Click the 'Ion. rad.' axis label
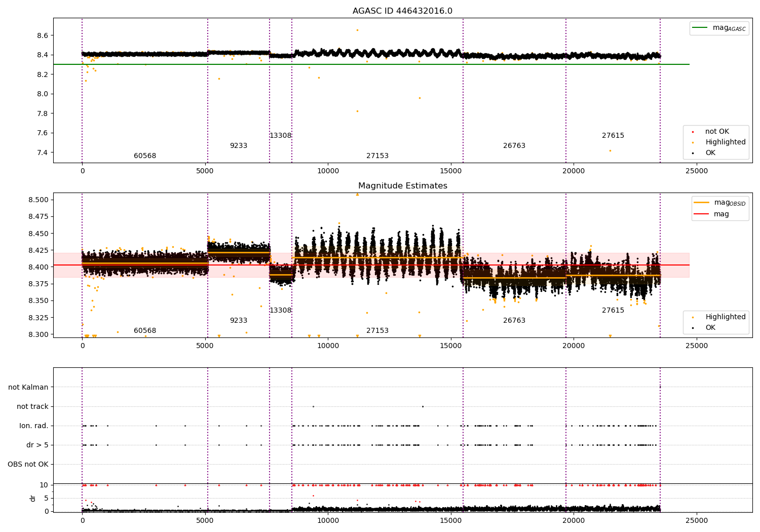760x532 pixels. click(34, 426)
